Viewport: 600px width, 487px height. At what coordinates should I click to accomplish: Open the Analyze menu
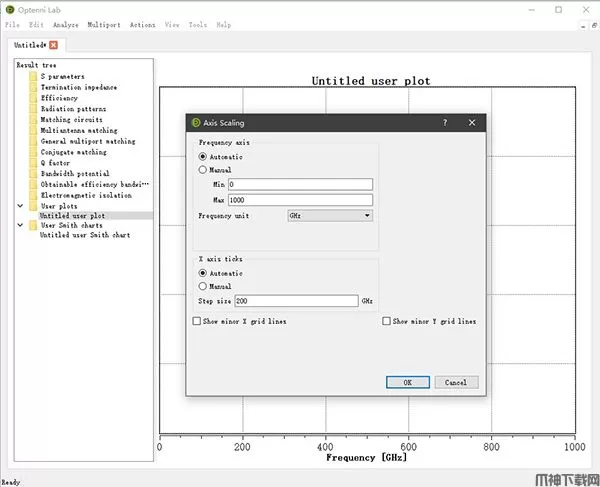[x=65, y=24]
